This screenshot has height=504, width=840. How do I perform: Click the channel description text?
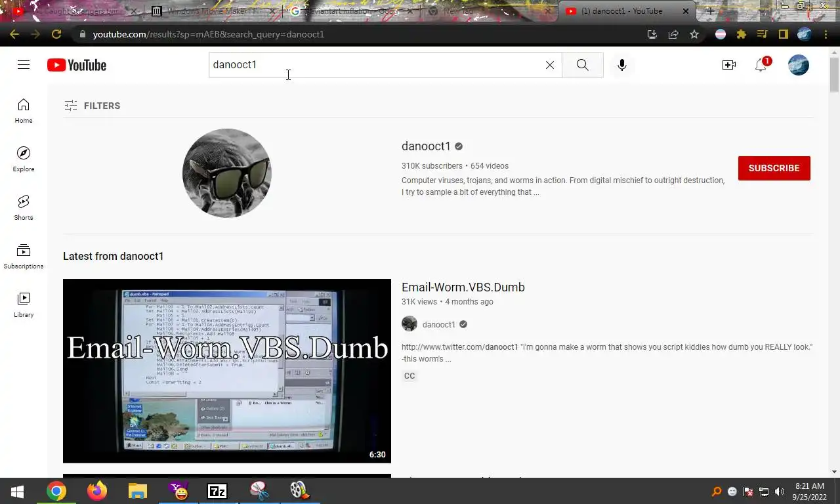point(563,186)
